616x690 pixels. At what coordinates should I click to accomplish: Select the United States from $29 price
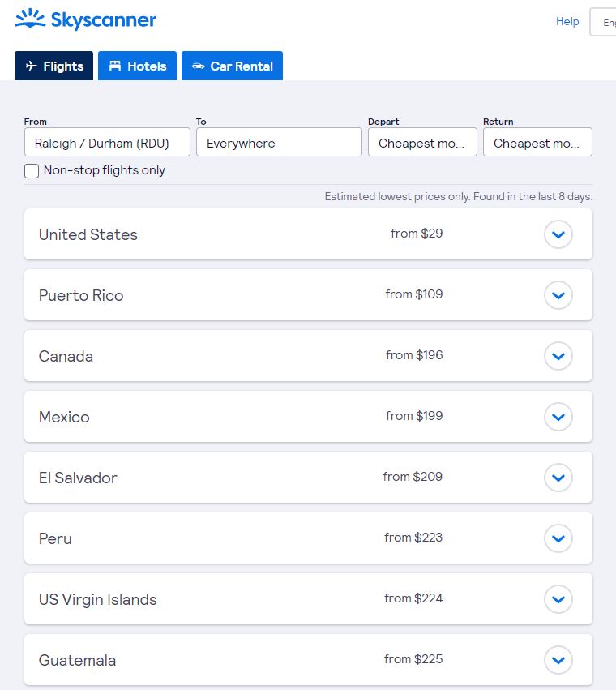tap(417, 234)
